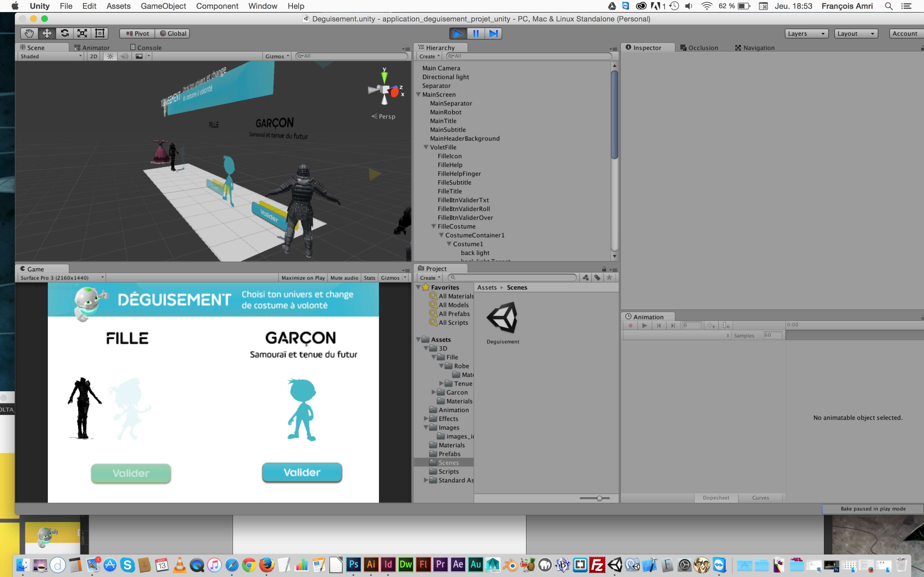Toggle 2D mode in Scene view
The width and height of the screenshot is (924, 577).
(x=94, y=56)
